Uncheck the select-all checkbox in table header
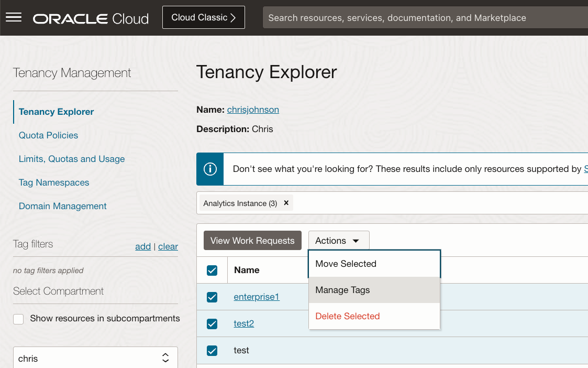 coord(212,270)
